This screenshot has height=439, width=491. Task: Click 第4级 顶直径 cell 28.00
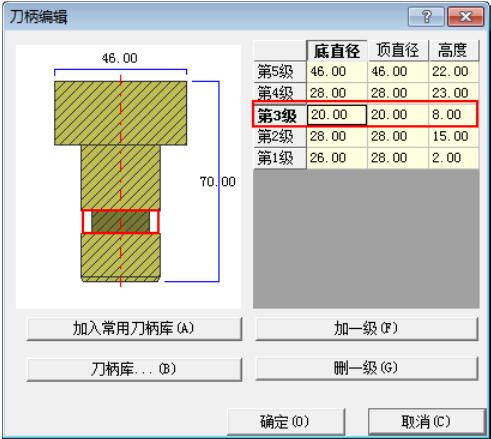[x=398, y=93]
